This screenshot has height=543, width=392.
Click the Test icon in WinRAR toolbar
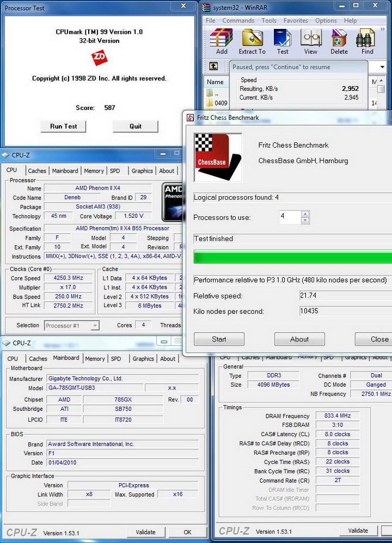click(x=283, y=38)
